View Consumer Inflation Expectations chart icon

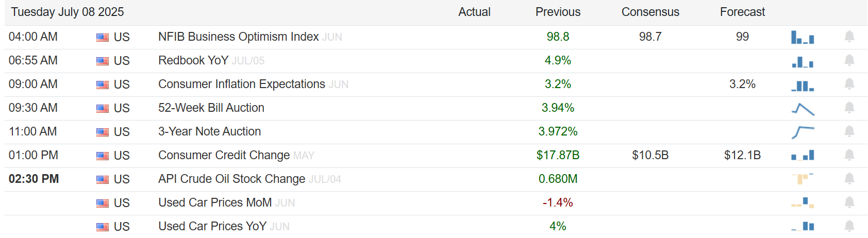803,84
